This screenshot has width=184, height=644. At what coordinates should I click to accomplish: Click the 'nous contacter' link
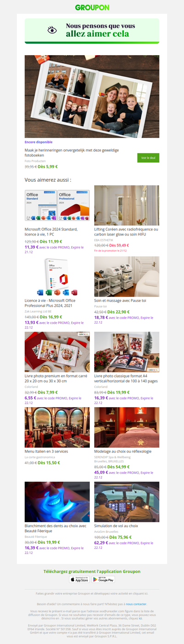[136, 604]
